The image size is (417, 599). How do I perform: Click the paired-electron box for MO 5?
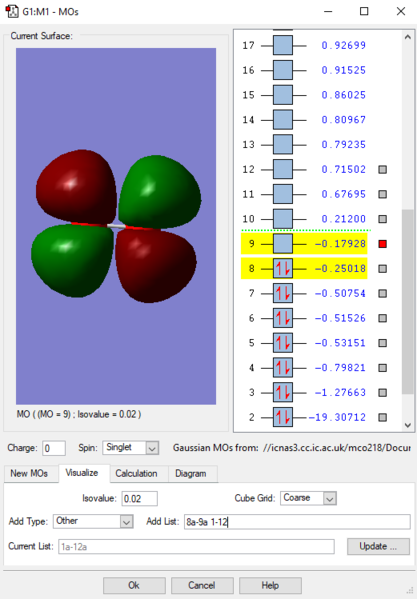click(x=283, y=343)
